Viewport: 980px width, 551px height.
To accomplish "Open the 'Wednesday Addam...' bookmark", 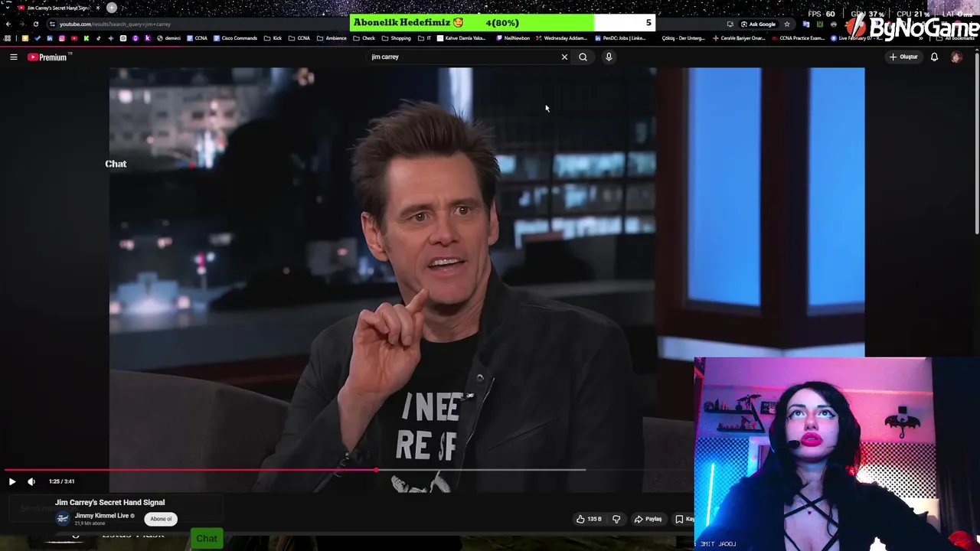I will pyautogui.click(x=561, y=38).
